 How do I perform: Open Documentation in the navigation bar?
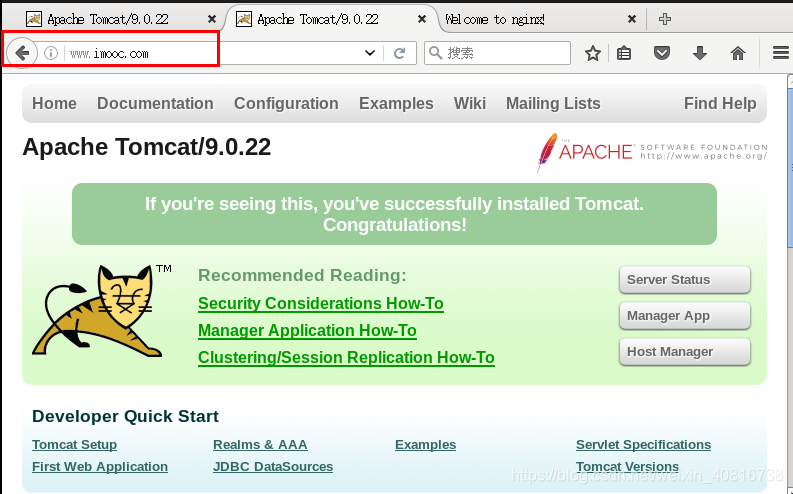pos(155,103)
